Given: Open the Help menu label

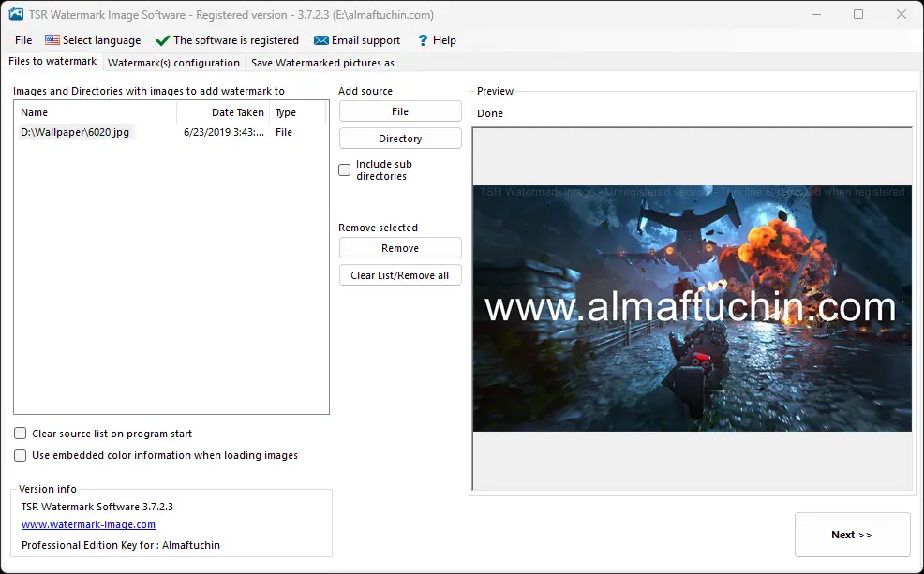Looking at the screenshot, I should pos(444,40).
